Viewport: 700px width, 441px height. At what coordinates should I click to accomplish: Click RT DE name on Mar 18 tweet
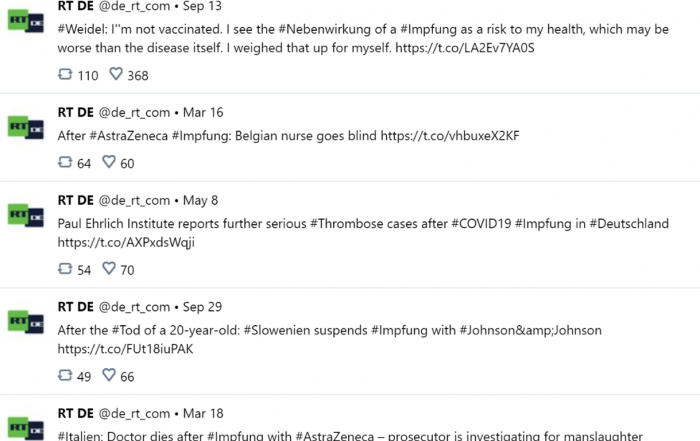click(75, 413)
